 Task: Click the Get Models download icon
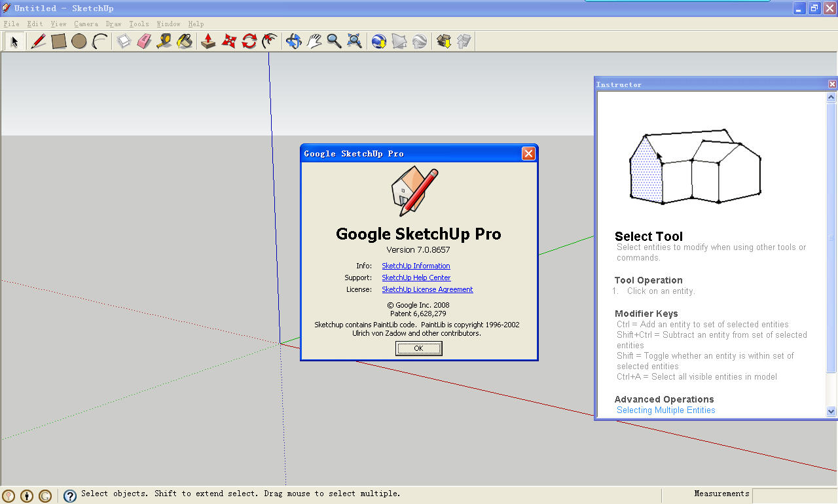[443, 41]
